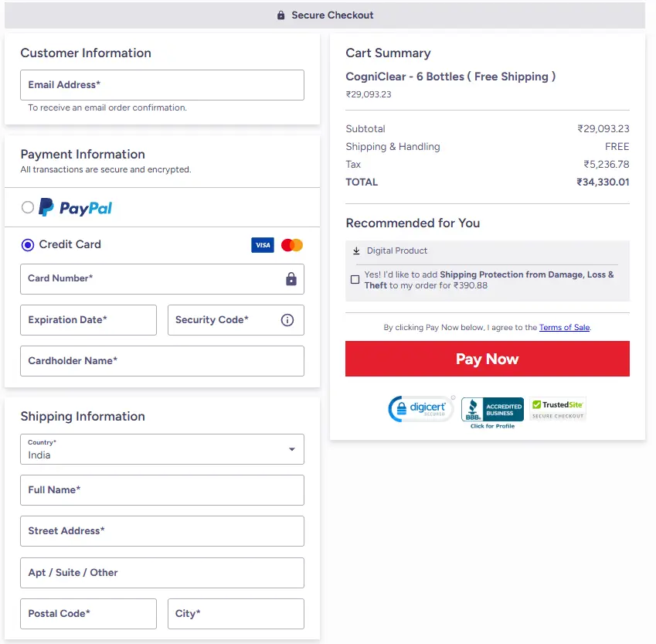Click the Mastercard icon
This screenshot has height=644, width=656.
click(291, 244)
